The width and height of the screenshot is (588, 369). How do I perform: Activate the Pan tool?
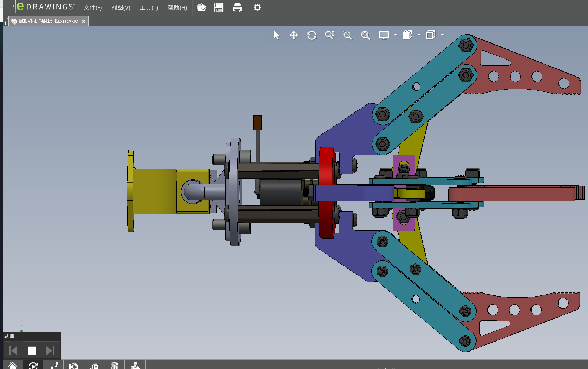(294, 35)
